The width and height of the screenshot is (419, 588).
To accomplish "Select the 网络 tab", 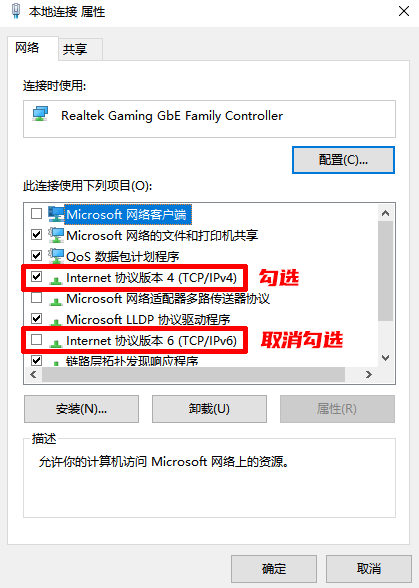I will click(27, 48).
